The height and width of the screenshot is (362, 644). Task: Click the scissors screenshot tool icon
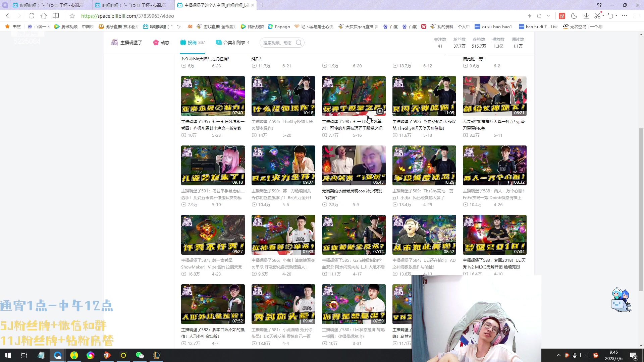[x=597, y=16]
